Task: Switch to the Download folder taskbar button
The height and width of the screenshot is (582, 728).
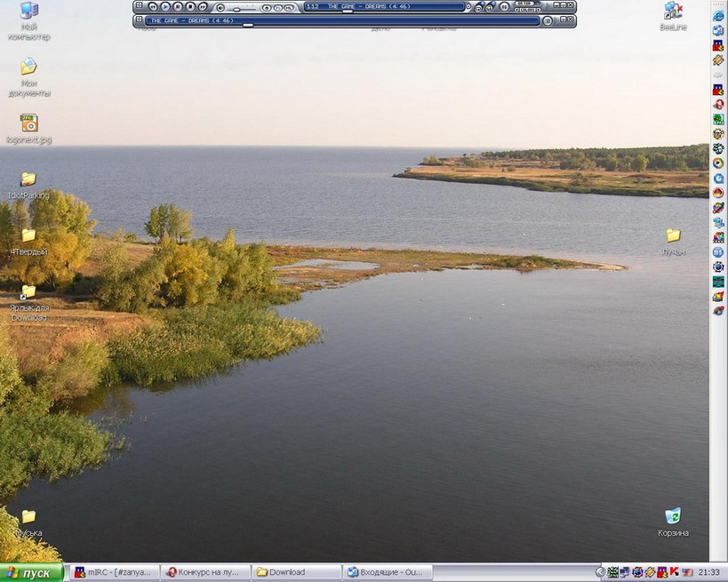Action: click(x=296, y=572)
